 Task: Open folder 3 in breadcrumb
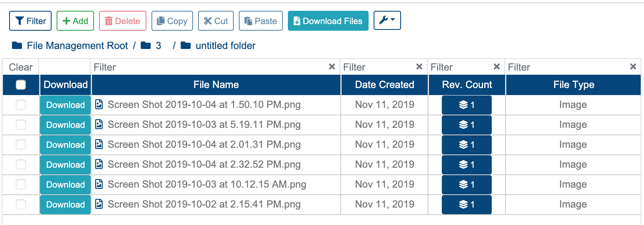(151, 46)
